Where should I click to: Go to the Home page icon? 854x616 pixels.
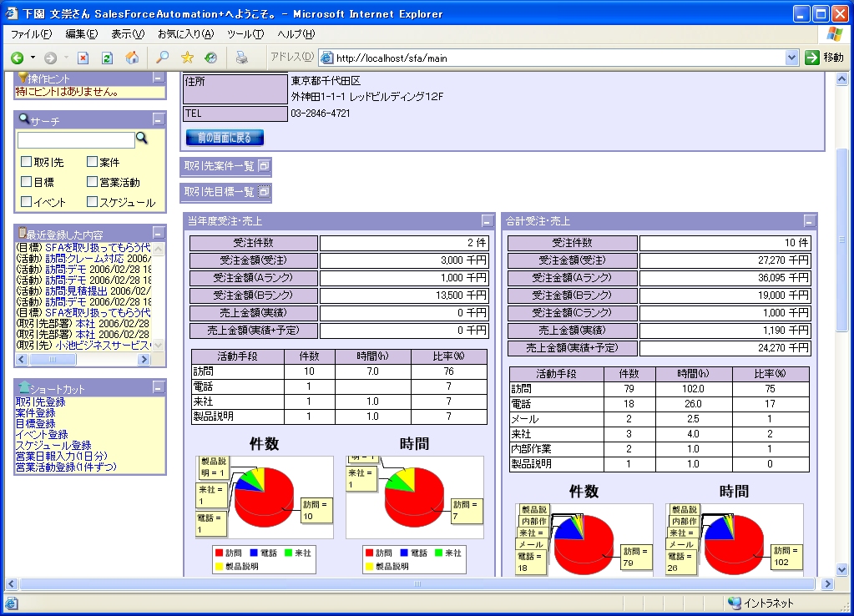pos(133,58)
